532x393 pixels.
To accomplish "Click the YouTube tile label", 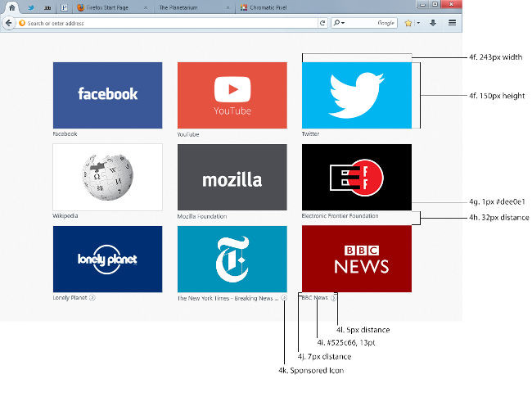I will click(x=188, y=134).
